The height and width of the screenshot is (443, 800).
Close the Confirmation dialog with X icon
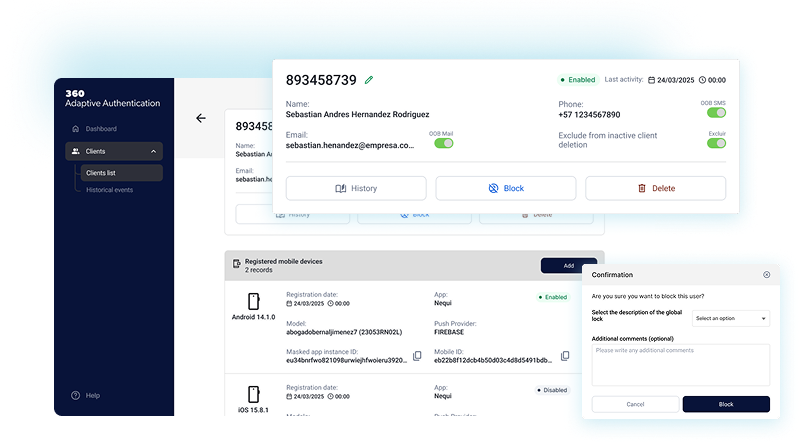click(766, 274)
